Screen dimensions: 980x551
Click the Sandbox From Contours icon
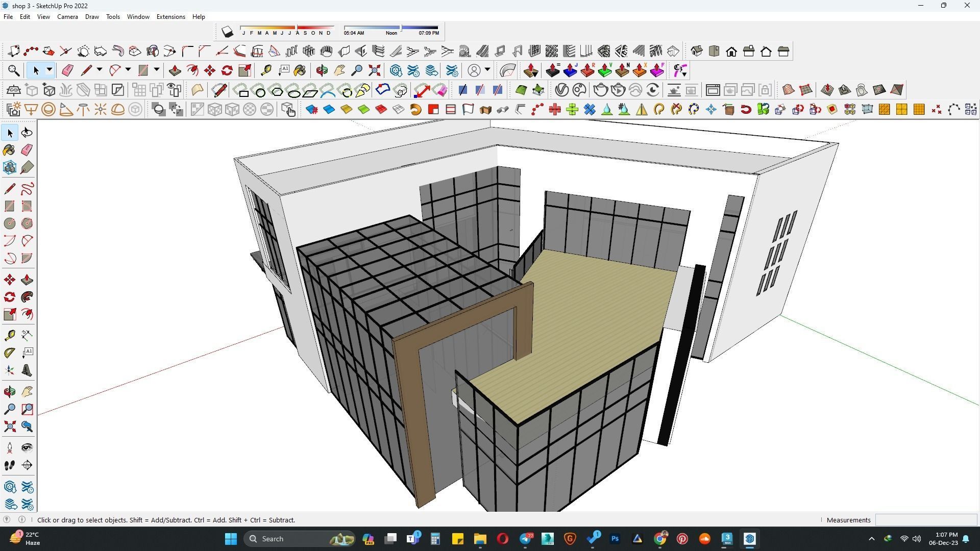(x=789, y=90)
